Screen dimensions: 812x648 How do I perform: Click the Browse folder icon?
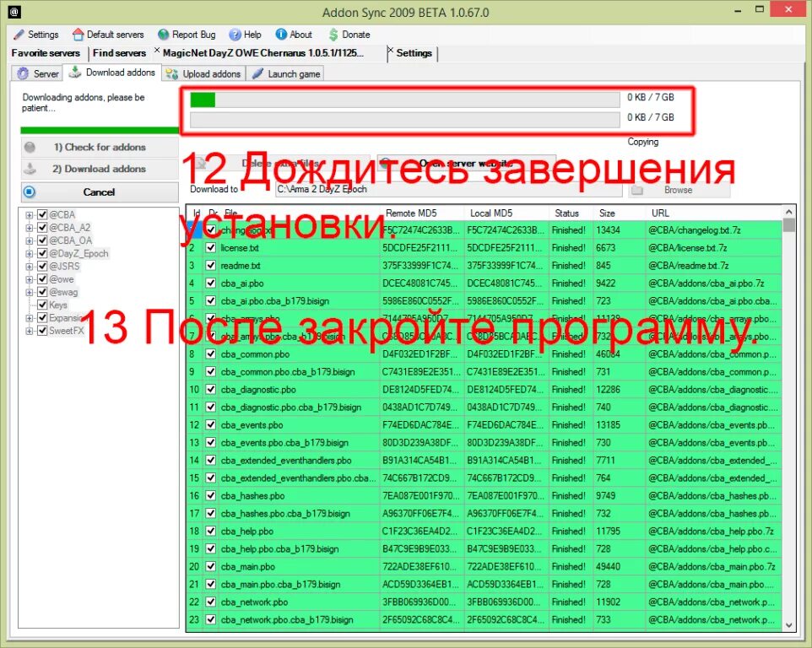click(637, 190)
